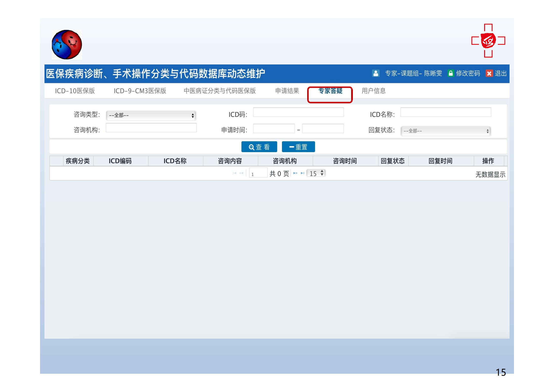Go to last page pagination icon
The image size is (555, 392).
coord(302,173)
